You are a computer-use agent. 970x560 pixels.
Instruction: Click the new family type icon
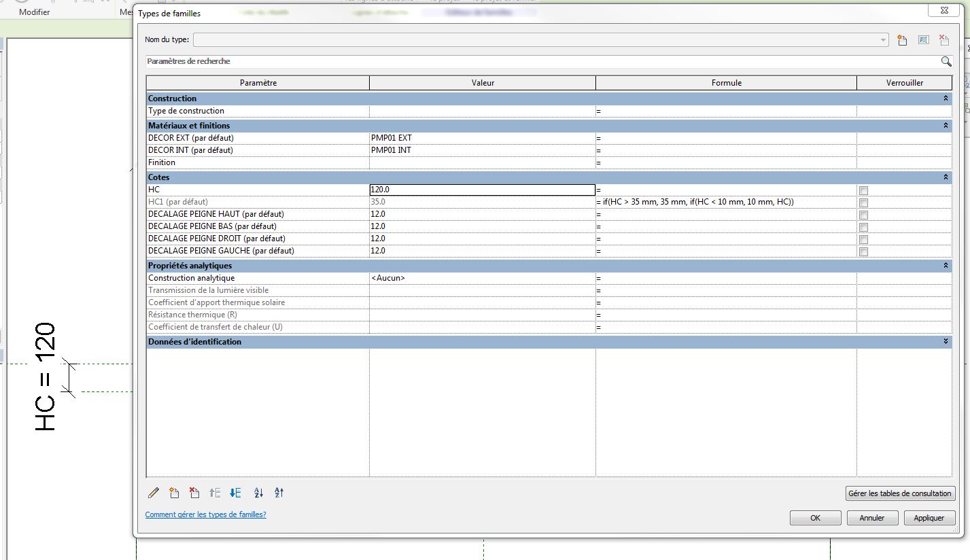[x=902, y=40]
